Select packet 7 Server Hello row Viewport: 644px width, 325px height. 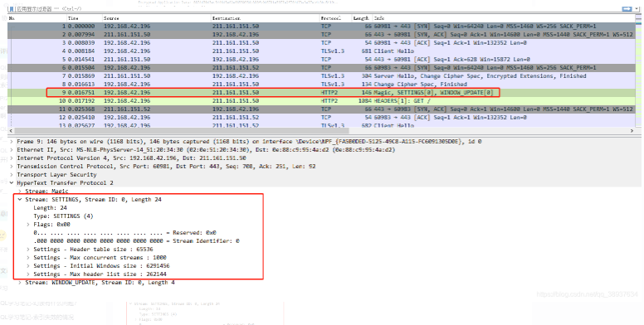(321, 76)
